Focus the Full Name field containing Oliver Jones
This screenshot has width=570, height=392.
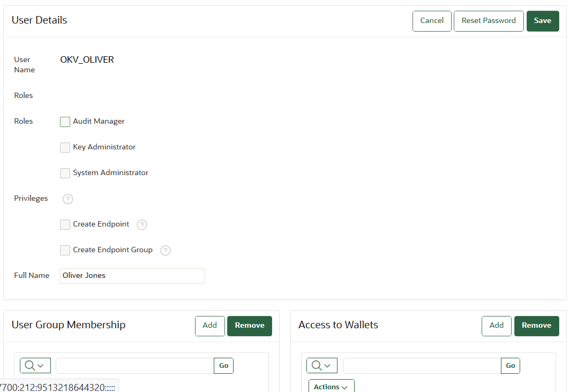(132, 276)
